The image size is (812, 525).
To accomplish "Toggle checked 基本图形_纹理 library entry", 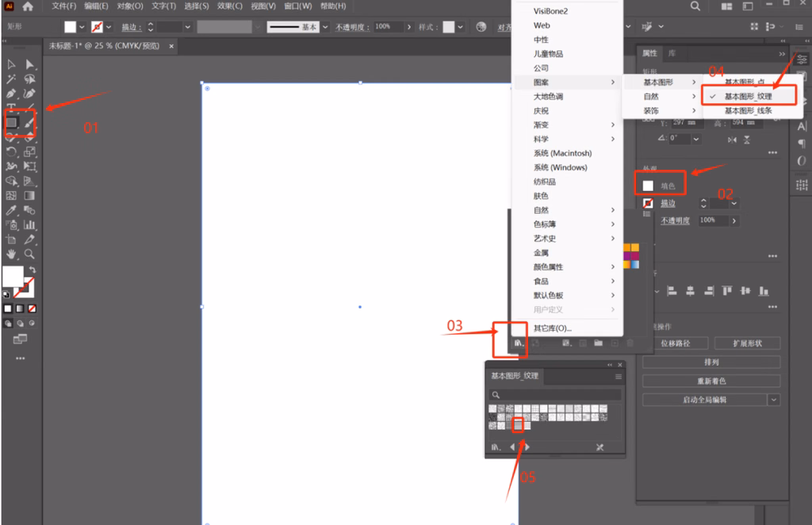I will pyautogui.click(x=749, y=96).
